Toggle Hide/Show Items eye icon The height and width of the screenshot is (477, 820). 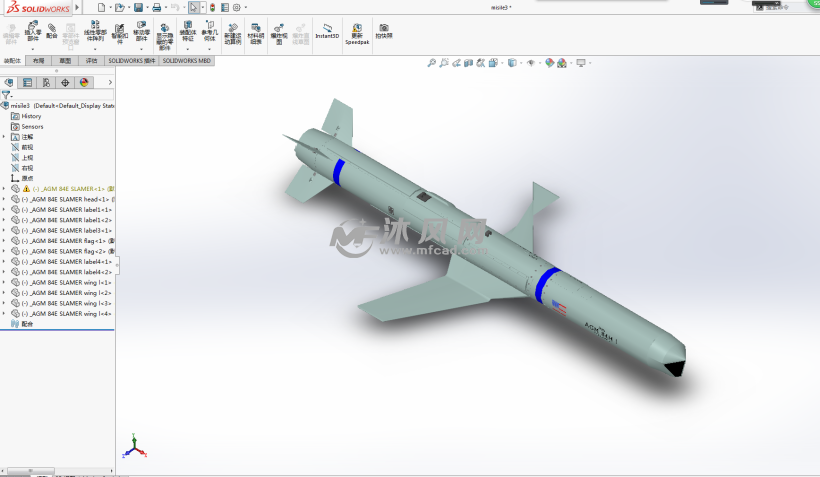(531, 63)
